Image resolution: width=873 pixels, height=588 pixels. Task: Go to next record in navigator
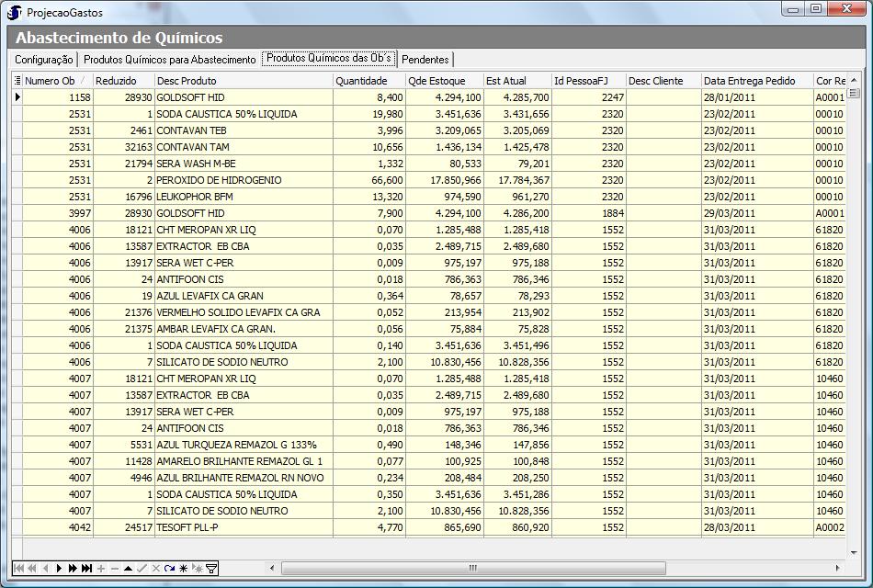tap(59, 569)
